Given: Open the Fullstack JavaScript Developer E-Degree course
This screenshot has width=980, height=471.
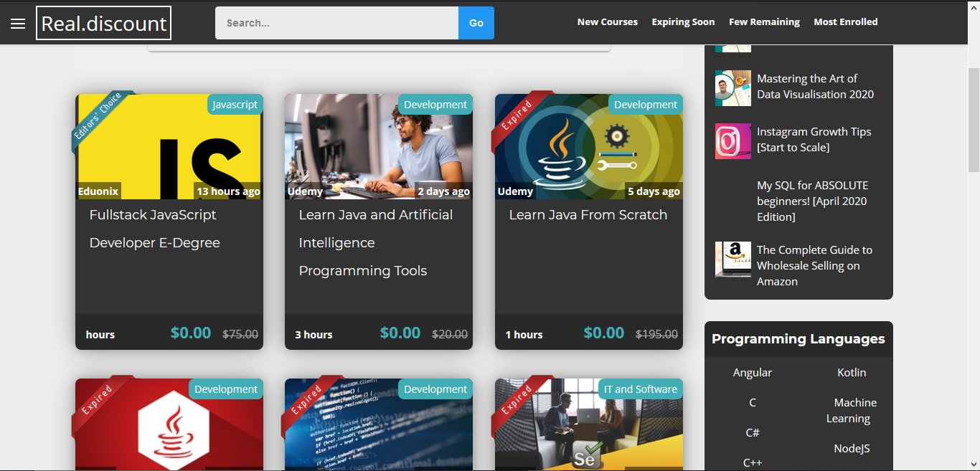Looking at the screenshot, I should tap(154, 229).
